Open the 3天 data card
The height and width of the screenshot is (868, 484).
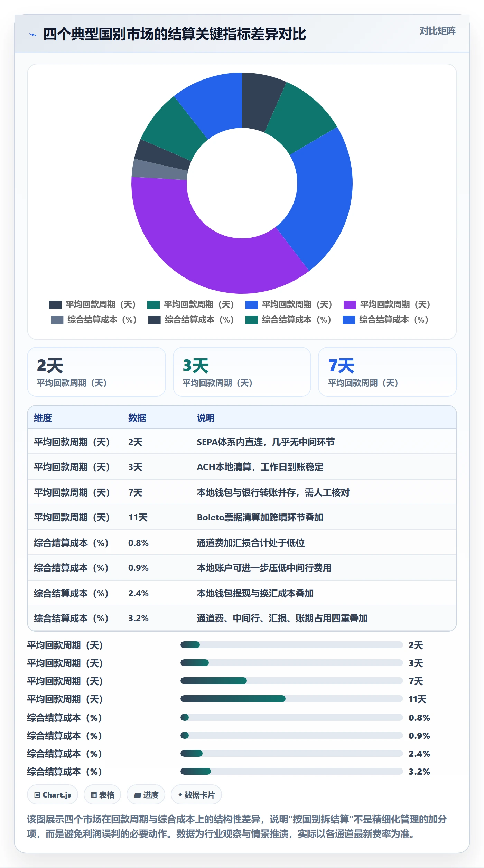[242, 372]
